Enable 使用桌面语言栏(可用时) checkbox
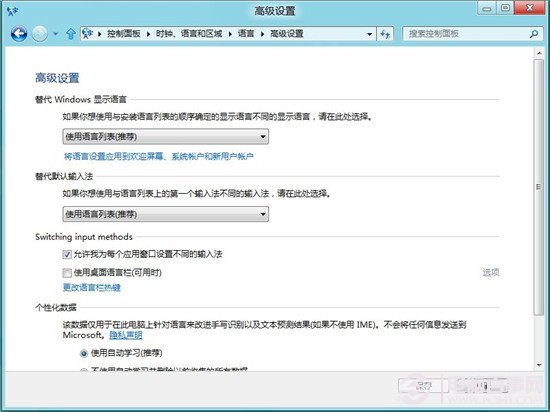 pyautogui.click(x=67, y=272)
